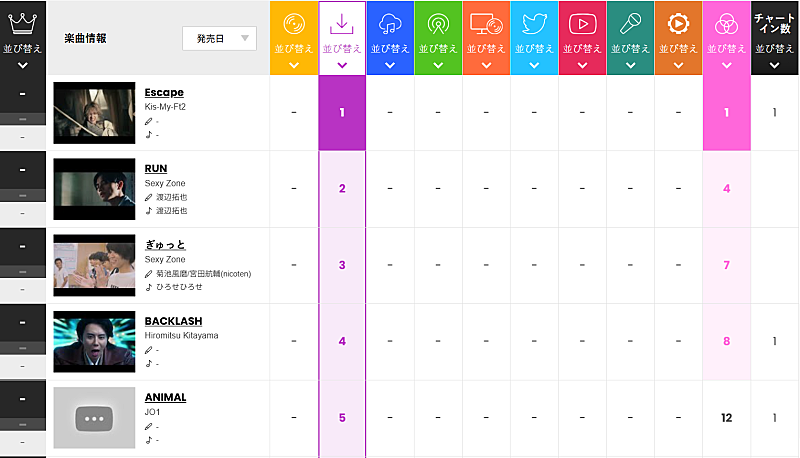Sort by 並び替え in pink circles column
Screen dimensions: 800x458
[727, 49]
